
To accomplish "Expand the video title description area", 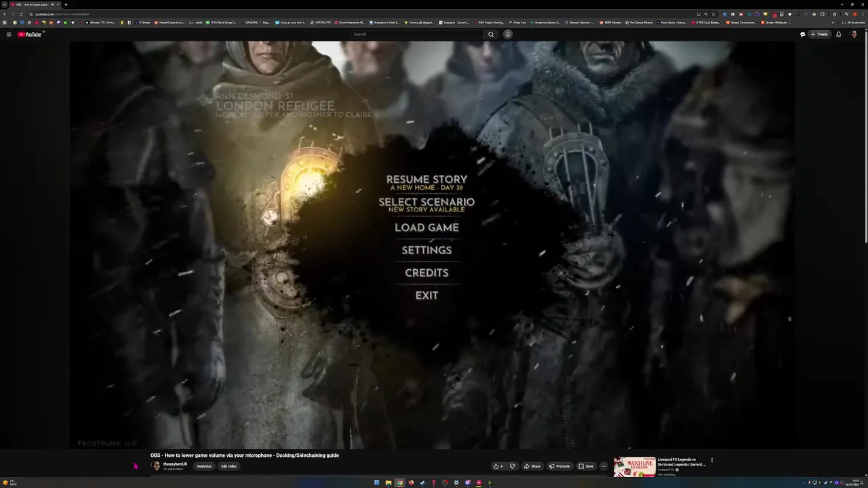I will 245,455.
